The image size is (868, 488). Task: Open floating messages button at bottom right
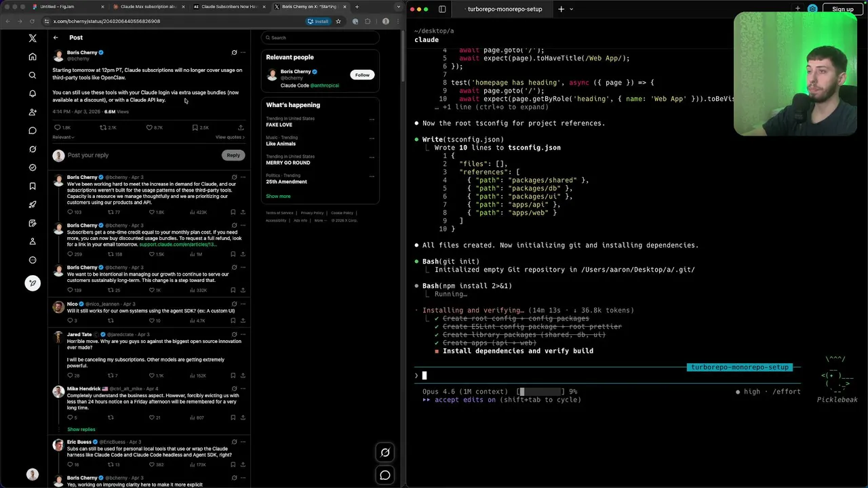tap(385, 475)
